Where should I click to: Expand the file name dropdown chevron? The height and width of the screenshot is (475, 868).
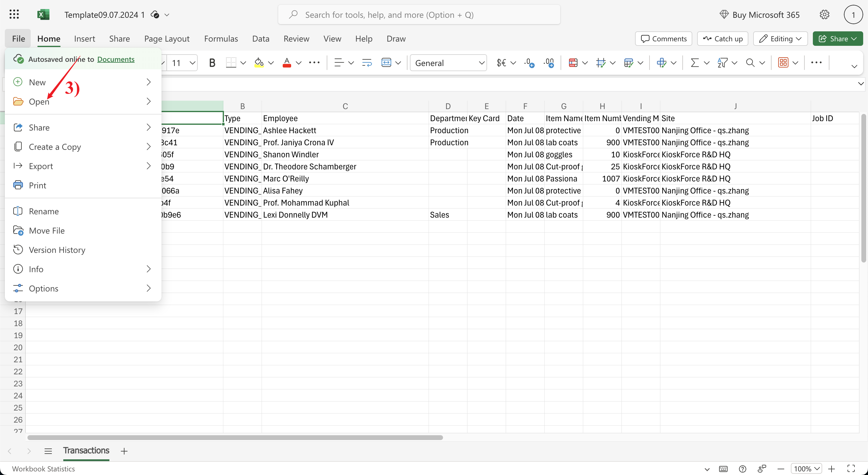(167, 14)
